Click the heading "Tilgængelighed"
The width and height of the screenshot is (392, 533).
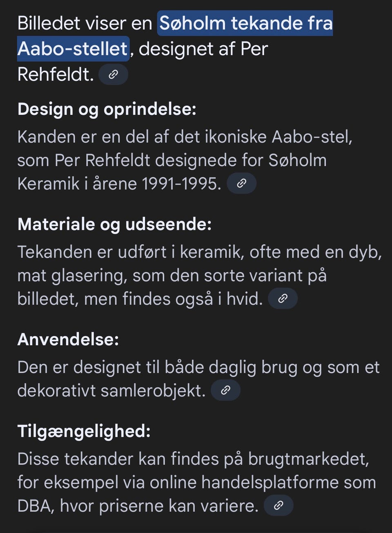pos(84,430)
